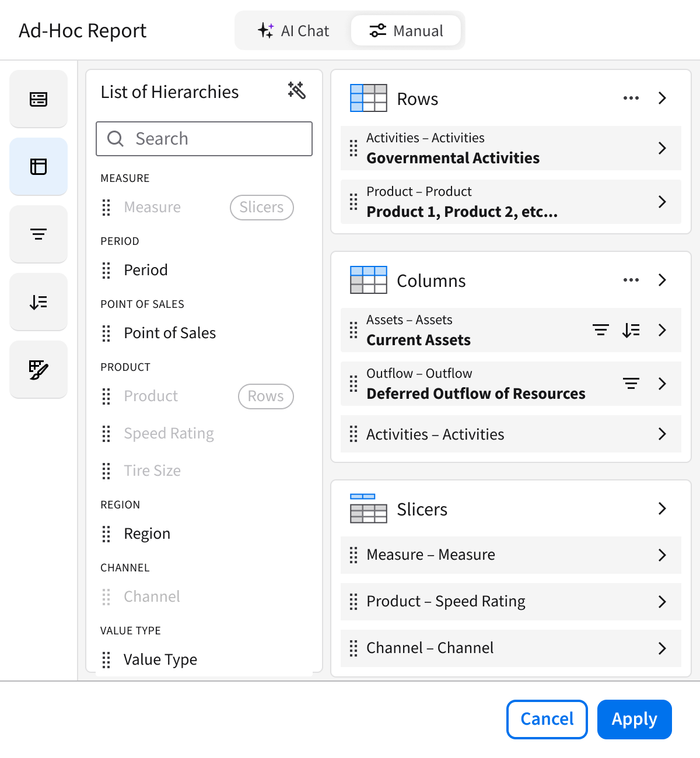The image size is (700, 758).
Task: Grab the drag handle of Point of Sales
Action: point(106,333)
